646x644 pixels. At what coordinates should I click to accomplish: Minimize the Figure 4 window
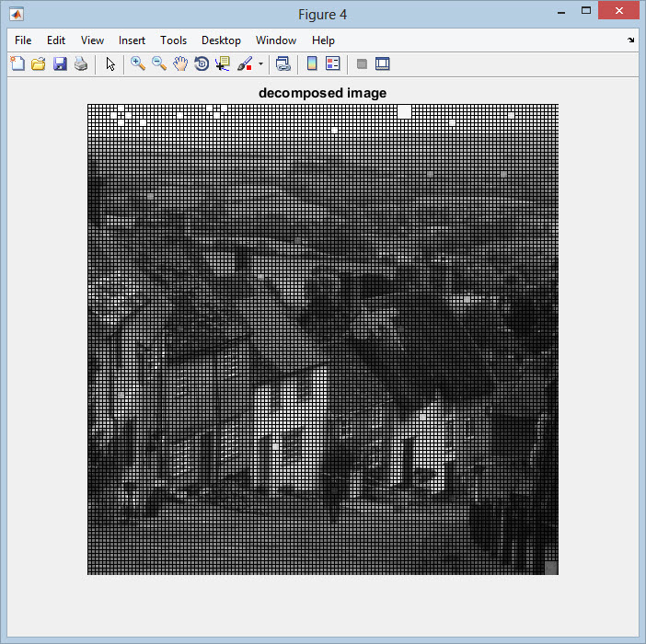coord(561,12)
